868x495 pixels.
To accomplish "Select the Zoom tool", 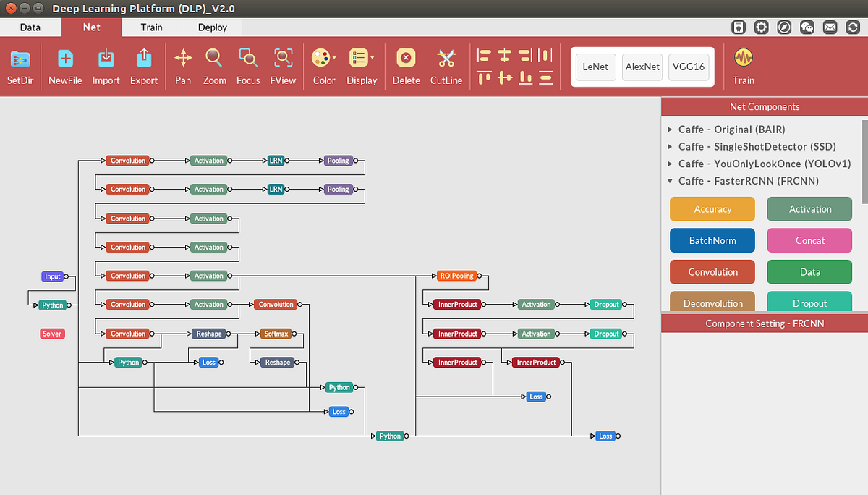I will point(214,66).
